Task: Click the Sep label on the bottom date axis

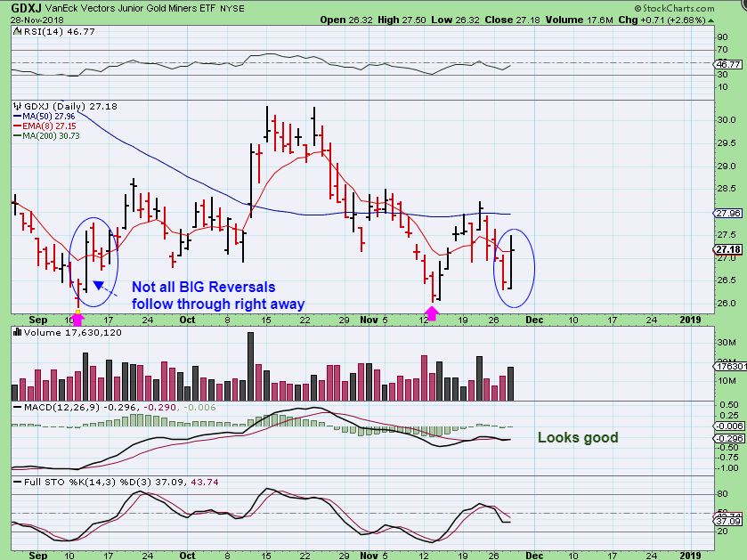Action: 38,556
